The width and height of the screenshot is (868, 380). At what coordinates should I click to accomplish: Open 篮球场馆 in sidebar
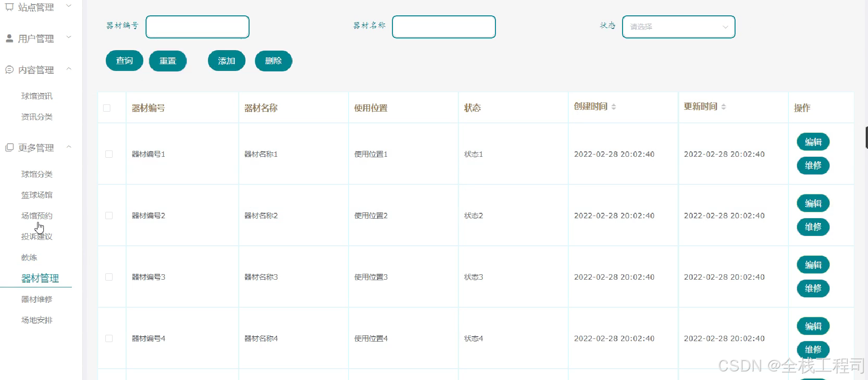coord(37,195)
